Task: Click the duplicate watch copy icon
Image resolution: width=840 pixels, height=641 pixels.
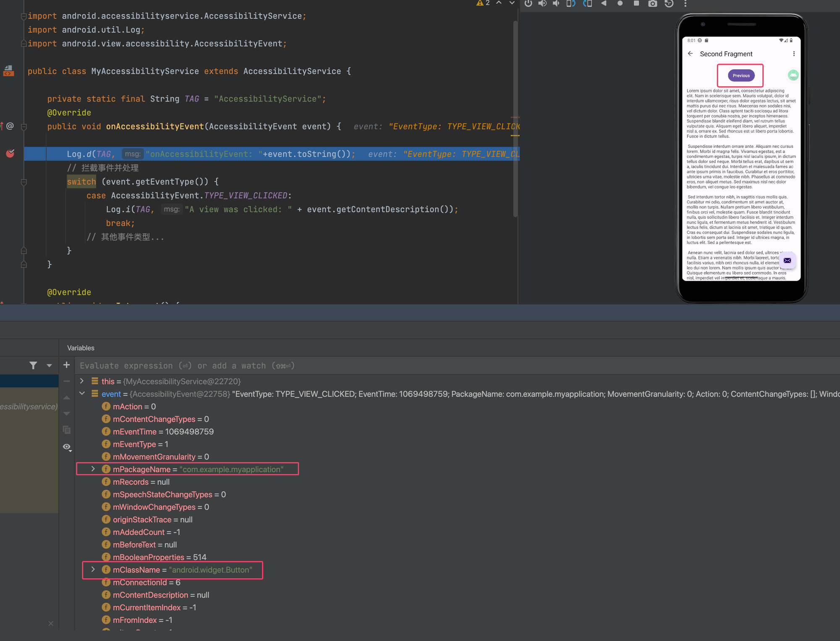Action: click(x=66, y=430)
